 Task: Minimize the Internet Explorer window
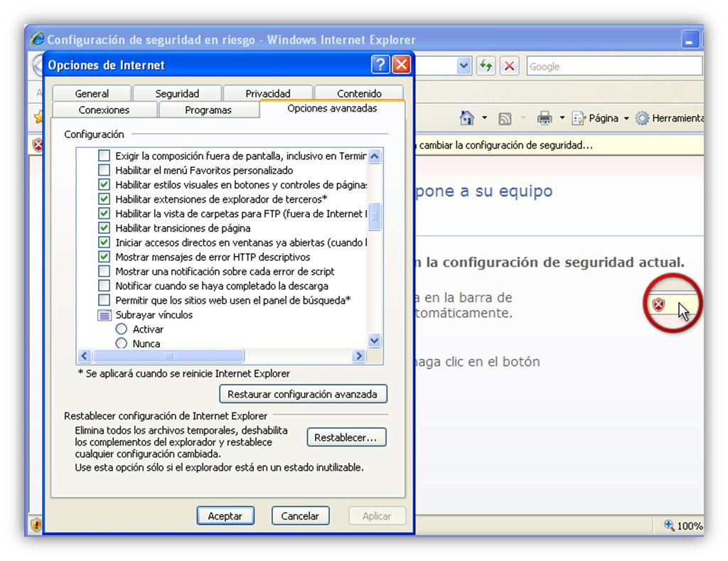690,40
